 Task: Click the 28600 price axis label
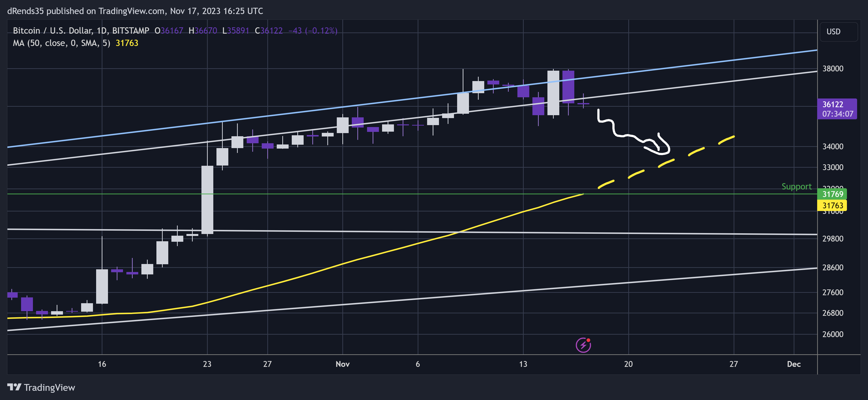pyautogui.click(x=833, y=268)
